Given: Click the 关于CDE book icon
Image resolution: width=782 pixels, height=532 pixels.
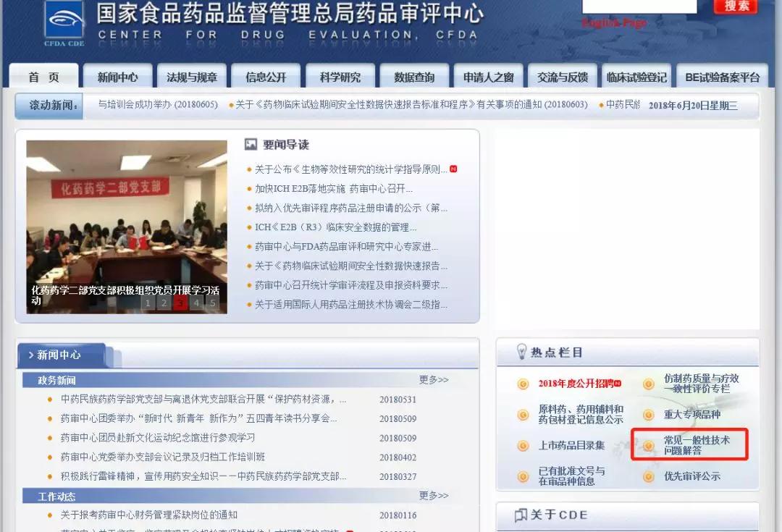Looking at the screenshot, I should click(521, 515).
